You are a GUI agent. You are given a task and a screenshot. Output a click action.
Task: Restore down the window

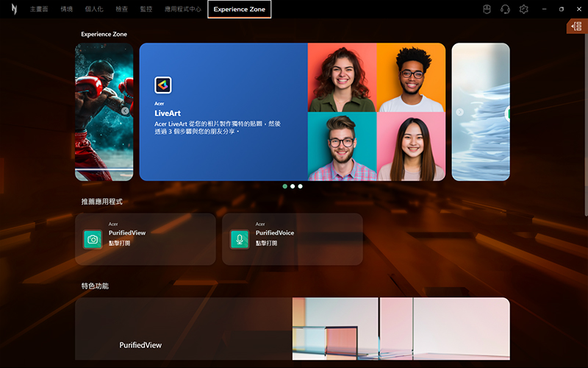[562, 9]
